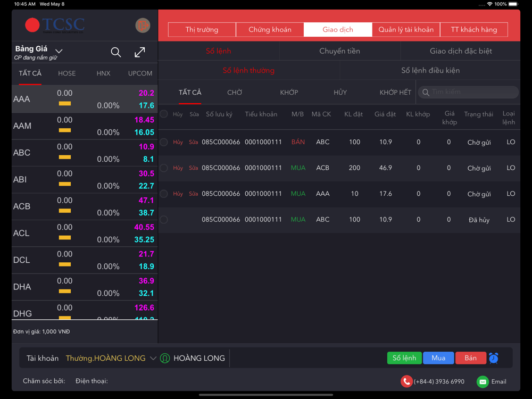Viewport: 532px width, 399px height.
Task: Tap the Giá đặt column header
Action: (385, 114)
